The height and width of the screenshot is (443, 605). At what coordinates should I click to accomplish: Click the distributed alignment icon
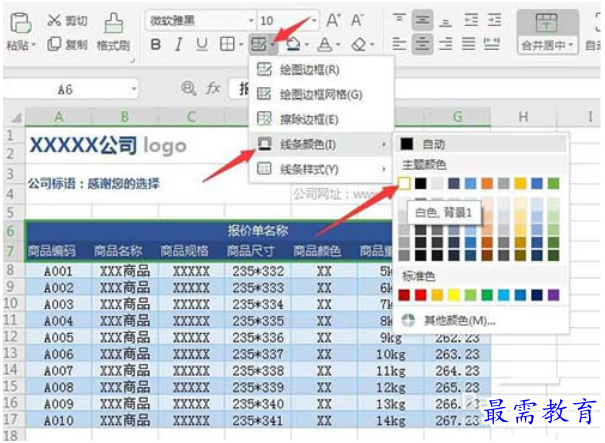click(x=492, y=44)
